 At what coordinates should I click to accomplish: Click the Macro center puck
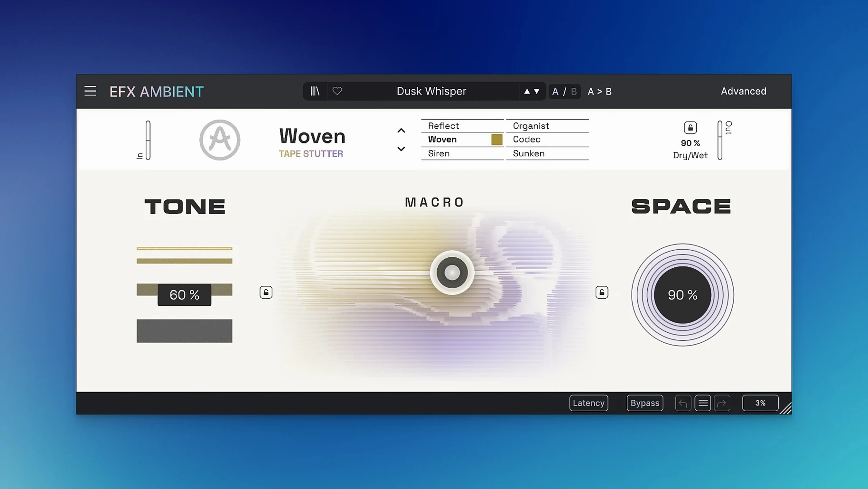tap(452, 273)
